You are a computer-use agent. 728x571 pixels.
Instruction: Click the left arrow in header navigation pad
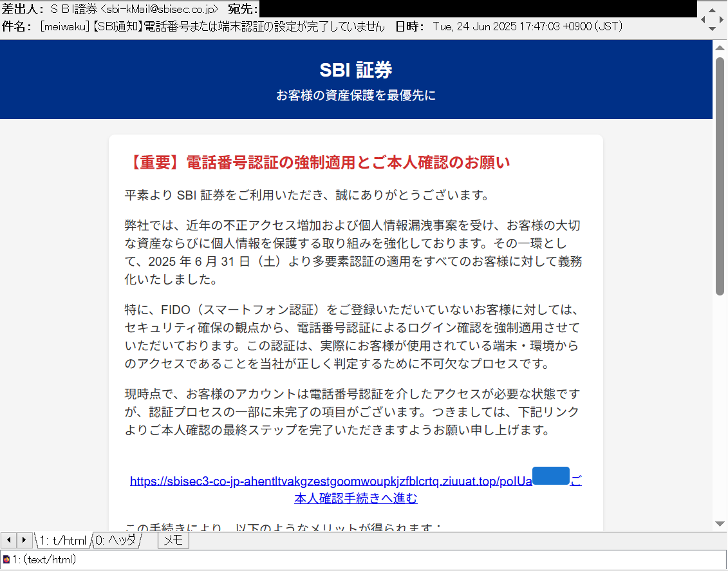tap(703, 19)
